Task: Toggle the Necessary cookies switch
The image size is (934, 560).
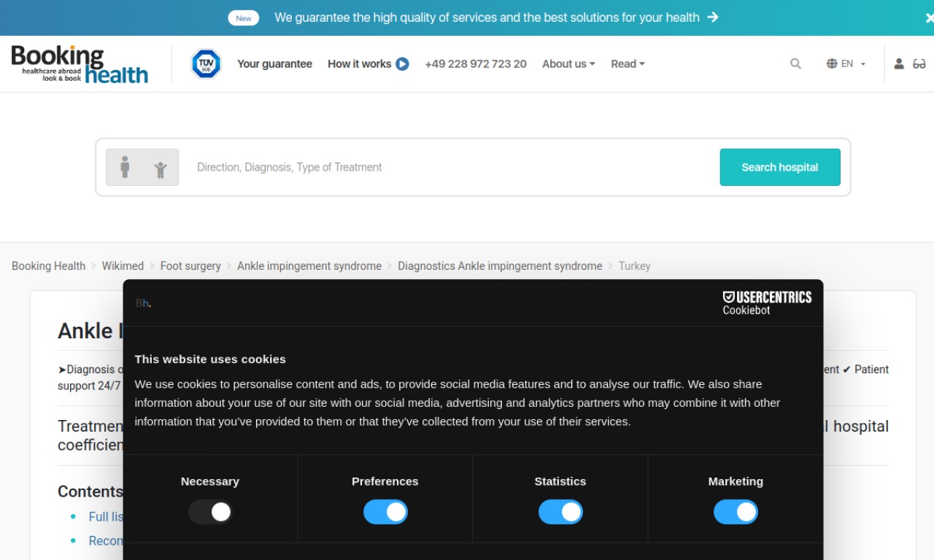Action: point(210,512)
